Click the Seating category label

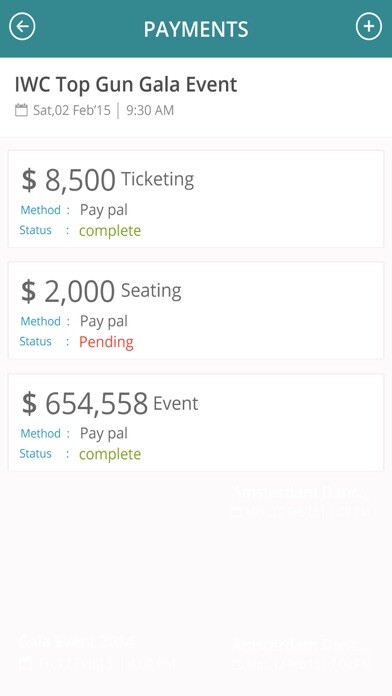pos(151,291)
